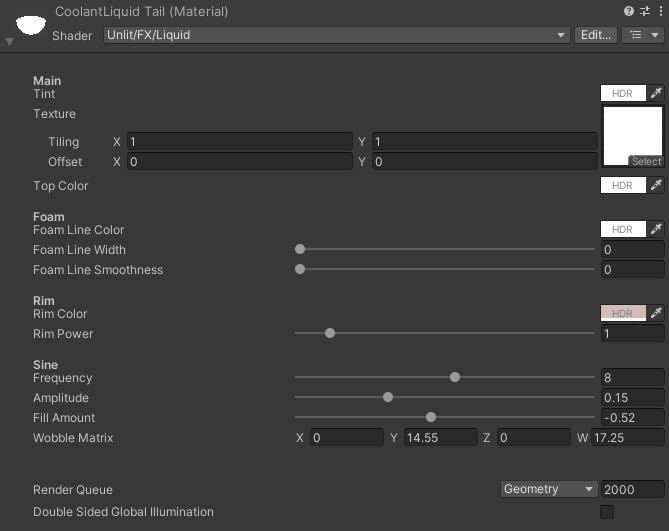The image size is (669, 531).
Task: Click the Amplitude slider handle
Action: click(388, 397)
